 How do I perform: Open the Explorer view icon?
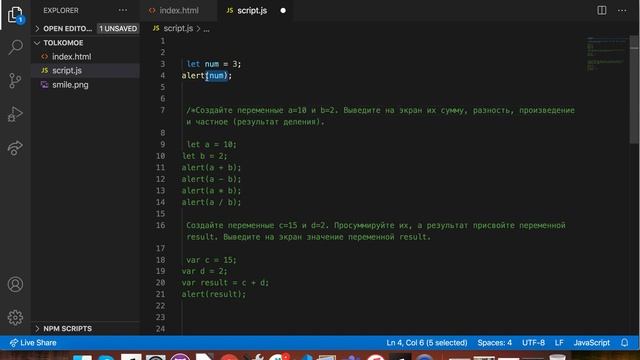[x=15, y=15]
